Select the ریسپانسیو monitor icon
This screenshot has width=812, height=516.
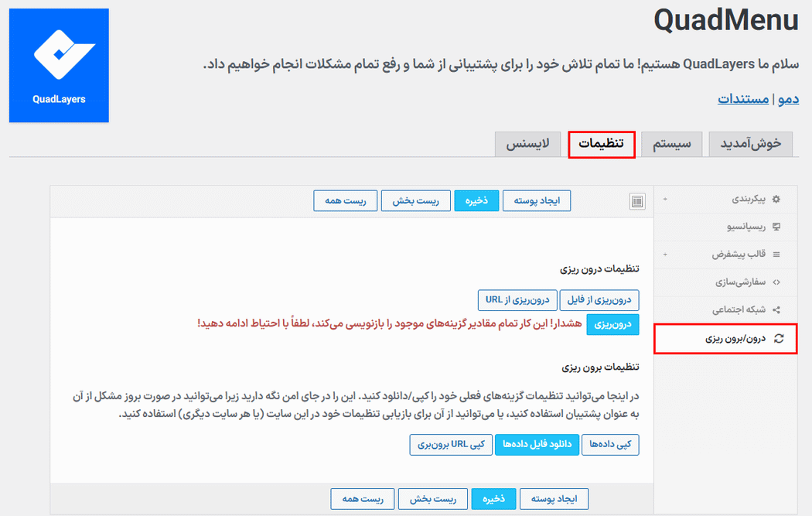(x=776, y=226)
